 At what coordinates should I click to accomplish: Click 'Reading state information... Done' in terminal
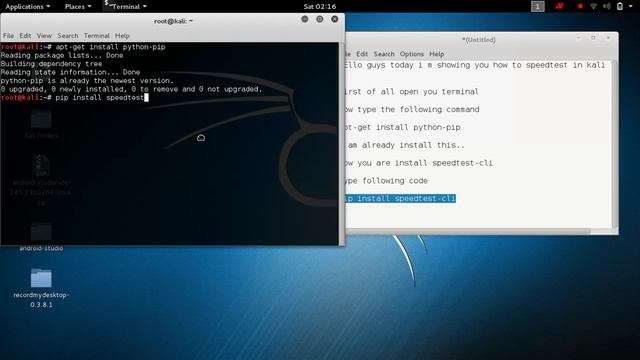[x=70, y=72]
